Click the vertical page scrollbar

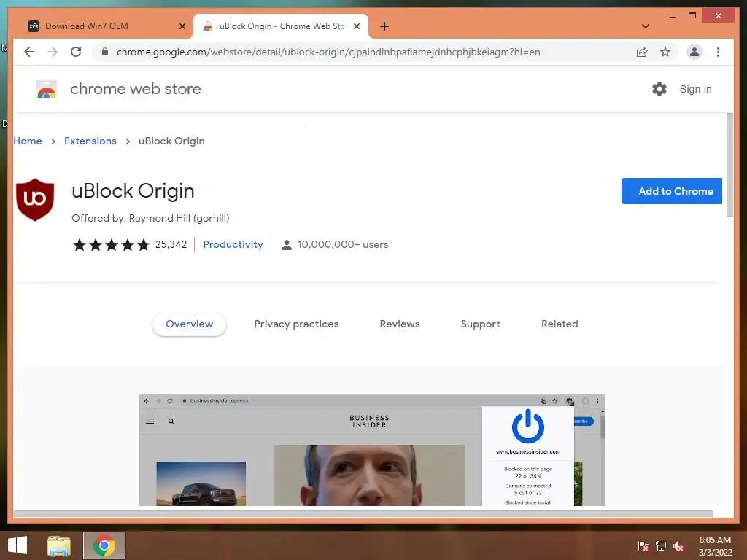[729, 166]
